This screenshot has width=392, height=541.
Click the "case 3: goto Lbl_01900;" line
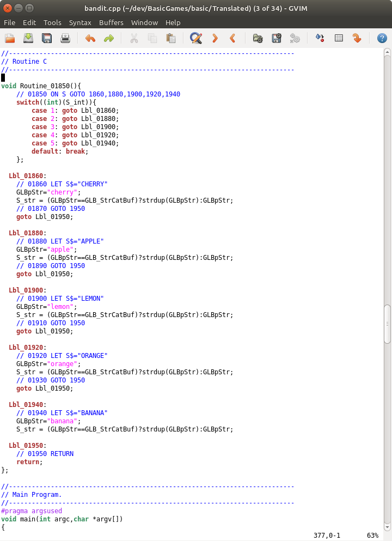(x=75, y=127)
